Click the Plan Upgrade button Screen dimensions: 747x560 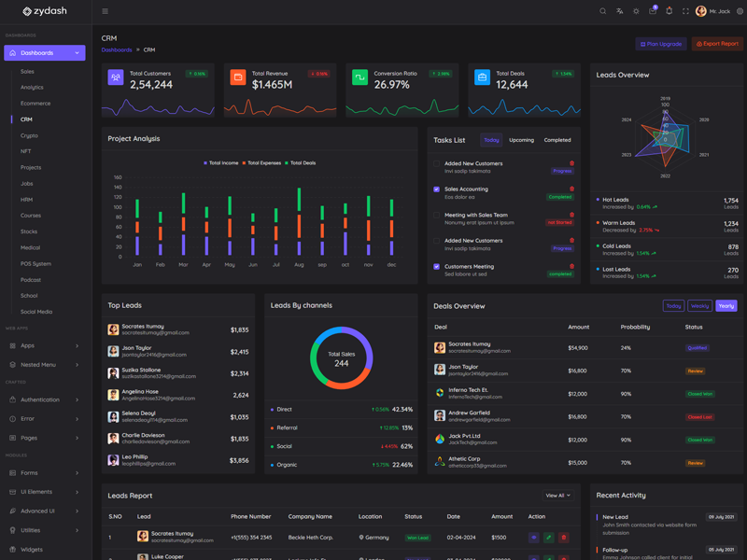660,44
